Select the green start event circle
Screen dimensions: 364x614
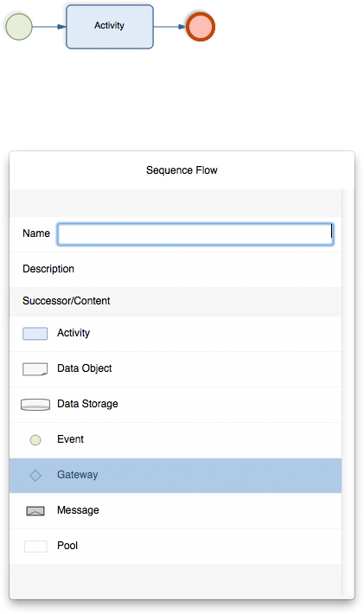pos(19,27)
